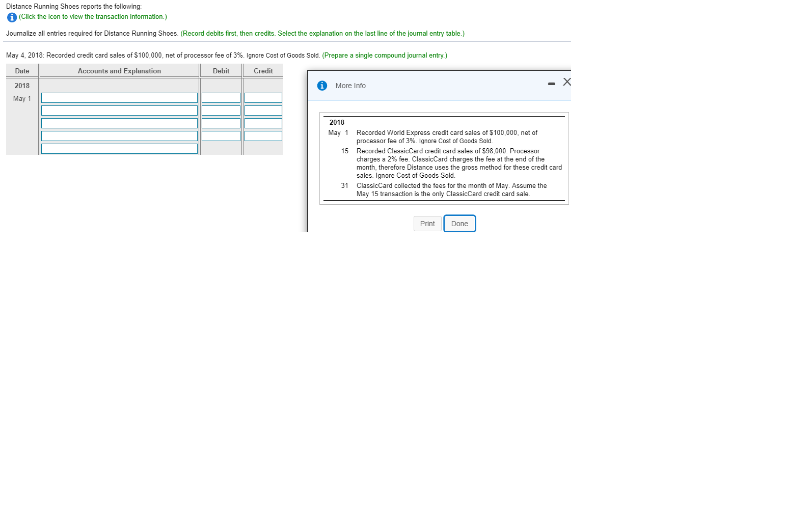
Task: Click the 'May 1' date cell in journal table
Action: [22, 98]
